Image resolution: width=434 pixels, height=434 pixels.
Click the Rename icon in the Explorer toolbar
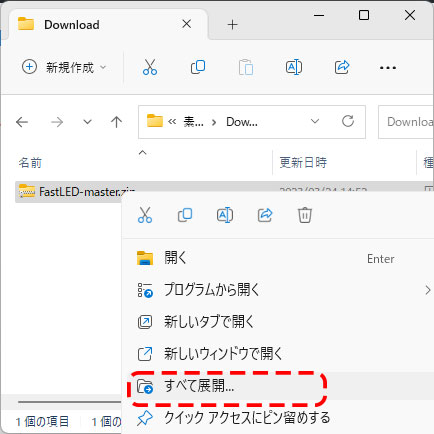[x=294, y=67]
